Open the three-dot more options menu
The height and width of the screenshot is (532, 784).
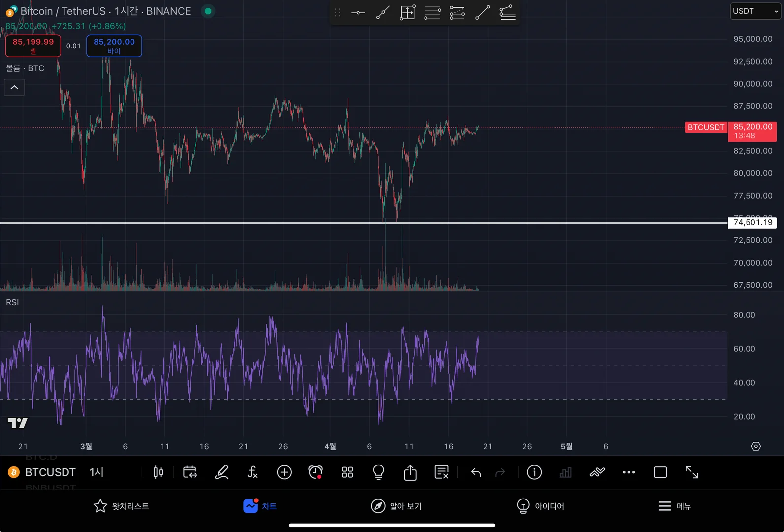click(x=629, y=472)
